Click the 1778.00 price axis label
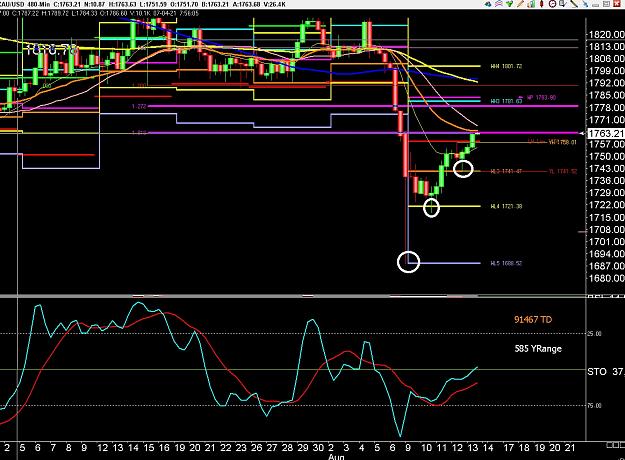Viewport: 625px width, 460px height. pyautogui.click(x=606, y=108)
